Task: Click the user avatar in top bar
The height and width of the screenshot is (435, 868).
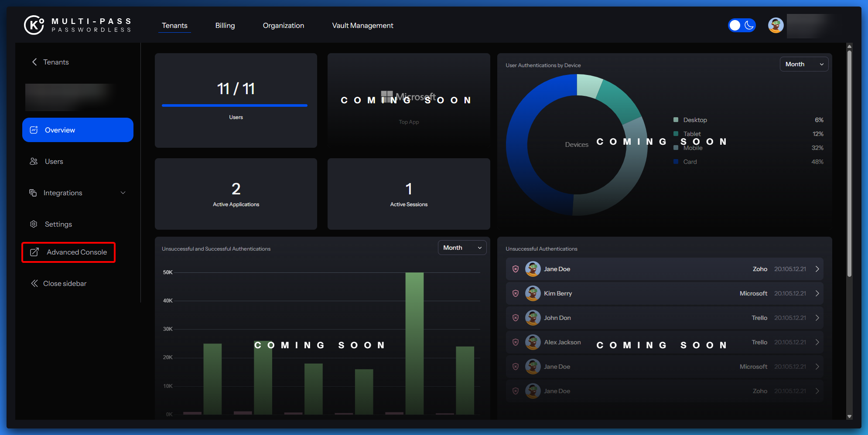Action: [776, 25]
